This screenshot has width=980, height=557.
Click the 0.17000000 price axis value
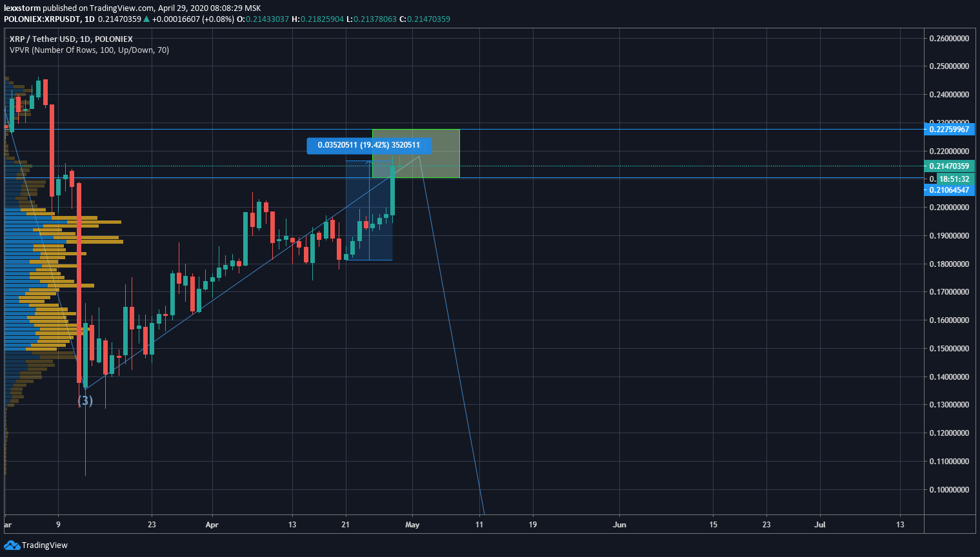pos(949,292)
